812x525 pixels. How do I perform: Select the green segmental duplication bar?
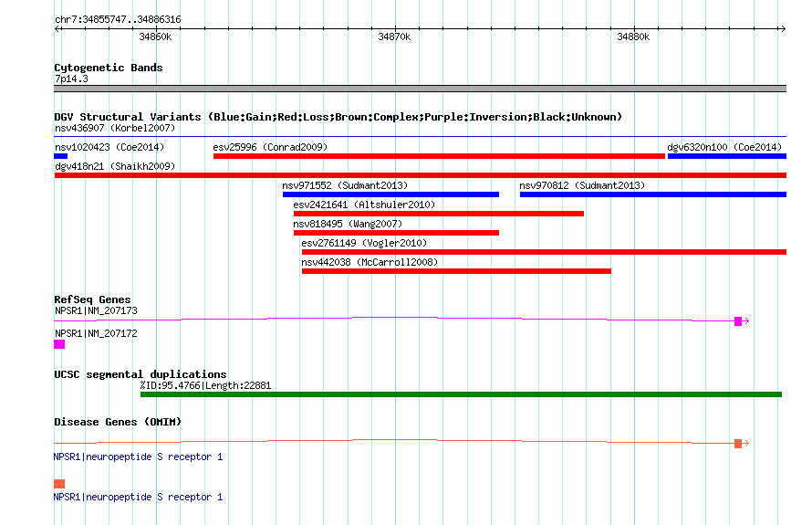(461, 394)
